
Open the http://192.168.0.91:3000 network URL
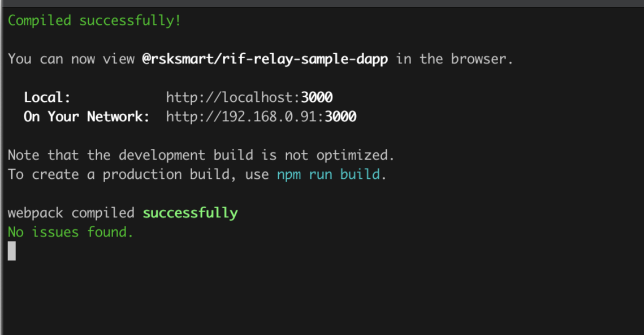(261, 117)
